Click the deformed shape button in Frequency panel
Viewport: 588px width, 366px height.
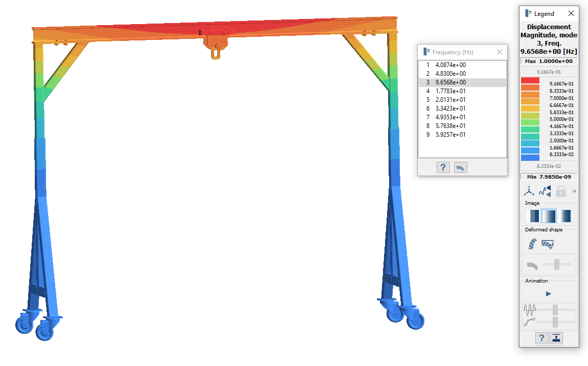(x=460, y=167)
